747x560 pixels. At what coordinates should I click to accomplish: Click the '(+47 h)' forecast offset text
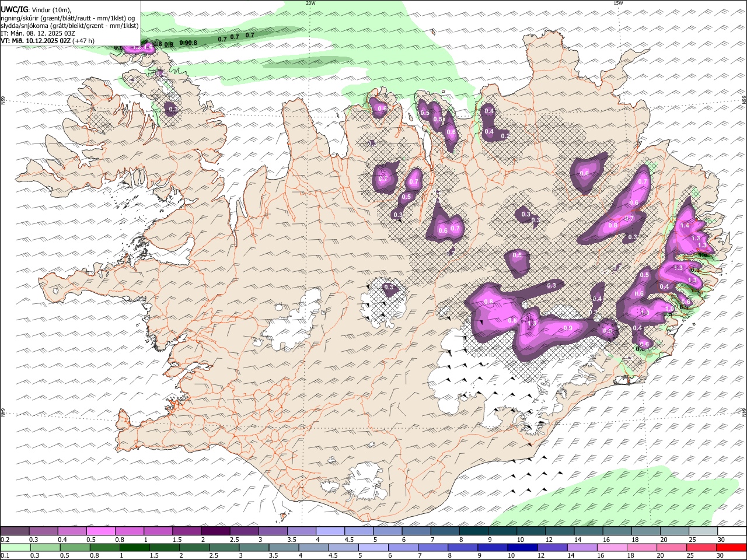[x=83, y=41]
